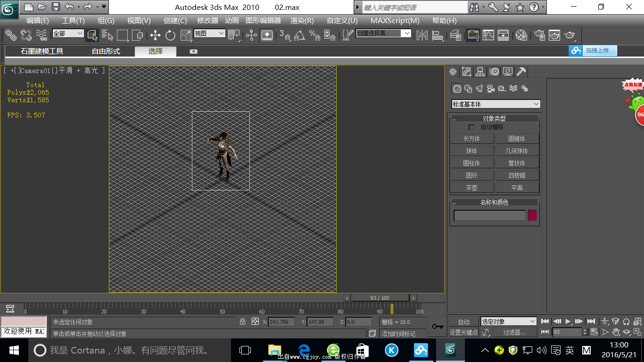
Task: Open Select by Name list icon
Action: [x=107, y=35]
